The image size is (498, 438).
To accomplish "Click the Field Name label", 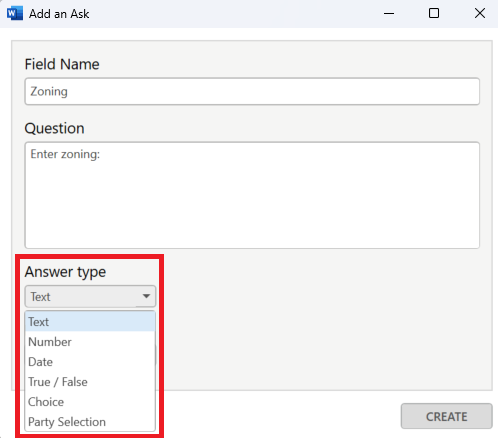I will (62, 64).
